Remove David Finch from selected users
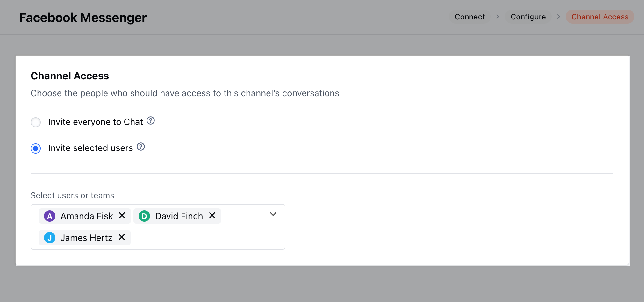 pyautogui.click(x=212, y=216)
